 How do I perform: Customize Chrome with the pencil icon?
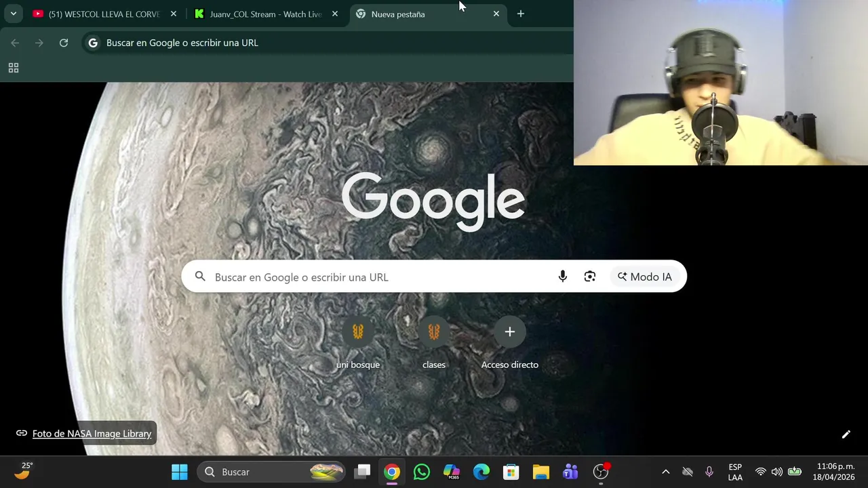846,434
